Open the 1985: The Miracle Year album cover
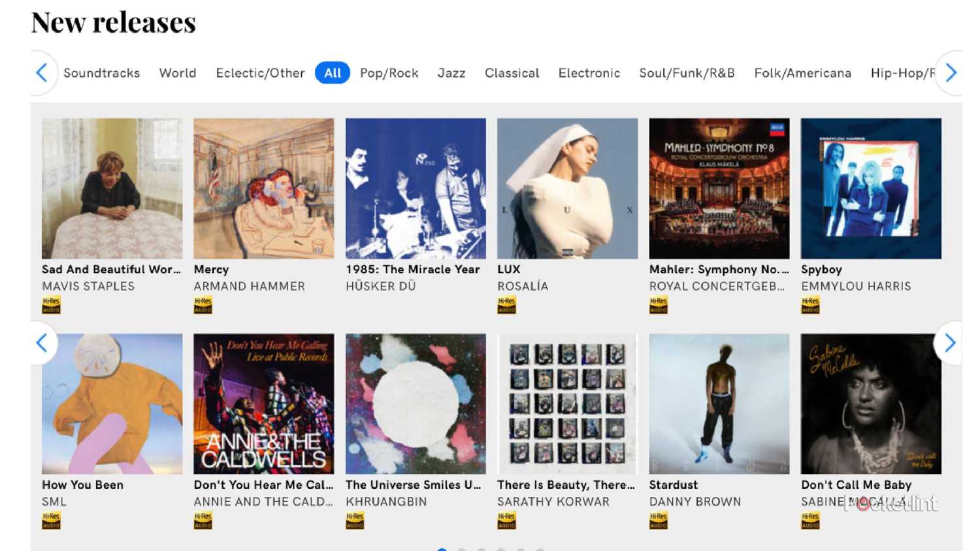980x551 pixels. click(x=416, y=188)
